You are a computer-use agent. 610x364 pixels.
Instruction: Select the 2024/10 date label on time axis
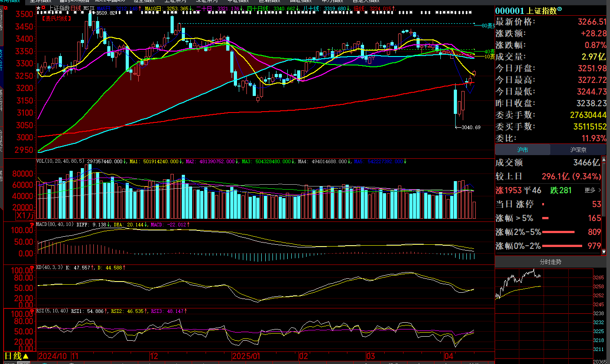53,356
